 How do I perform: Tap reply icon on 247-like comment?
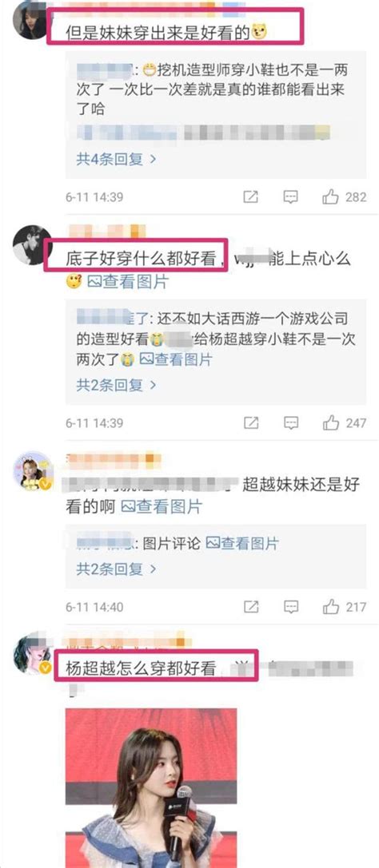coord(291,423)
